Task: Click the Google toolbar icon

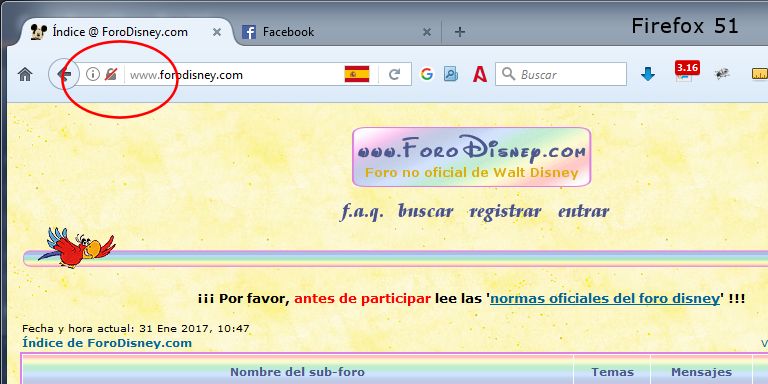Action: (x=427, y=74)
